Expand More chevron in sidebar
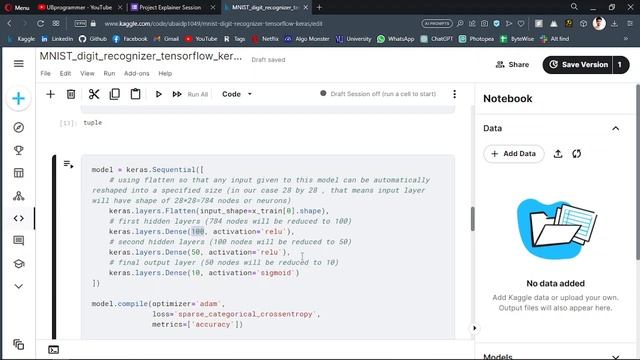640x360 pixels. (19, 286)
